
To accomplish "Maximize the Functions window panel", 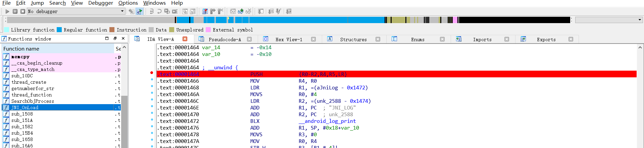I will 107,39.
